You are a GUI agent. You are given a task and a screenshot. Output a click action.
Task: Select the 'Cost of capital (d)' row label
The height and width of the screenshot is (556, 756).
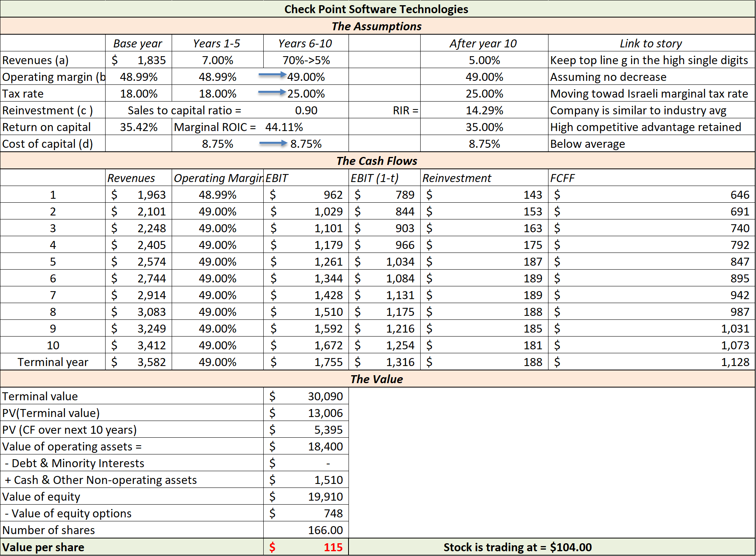click(x=47, y=144)
